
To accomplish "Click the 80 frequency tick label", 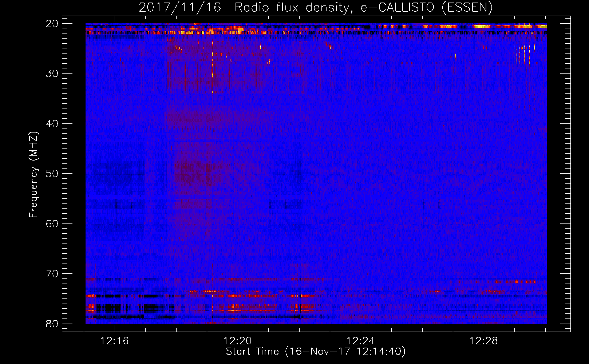I will coord(52,324).
